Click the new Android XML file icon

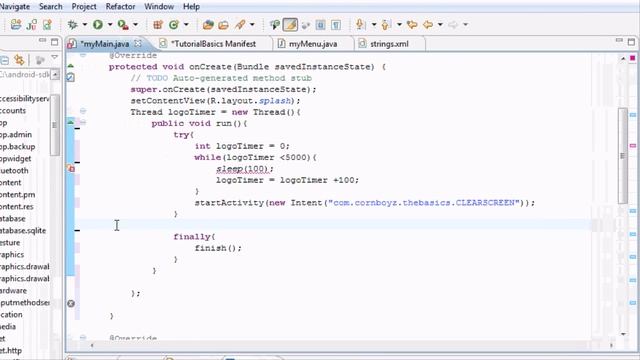point(47,25)
